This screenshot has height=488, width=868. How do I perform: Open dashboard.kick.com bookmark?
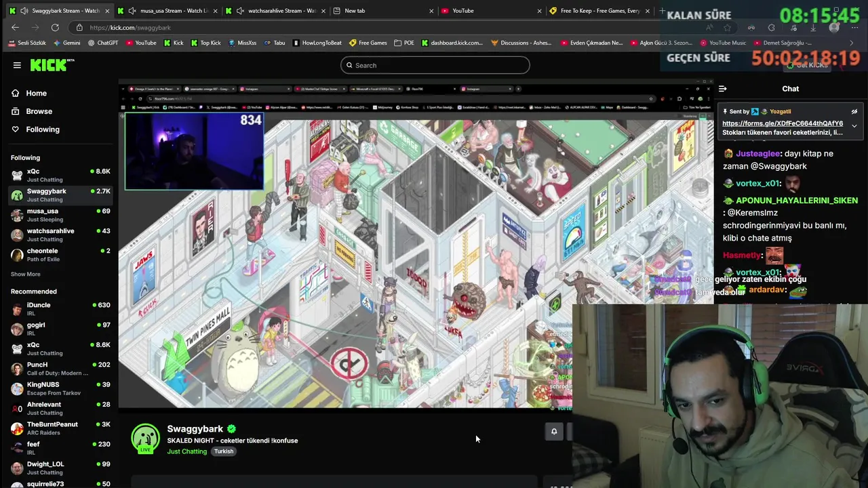click(452, 43)
